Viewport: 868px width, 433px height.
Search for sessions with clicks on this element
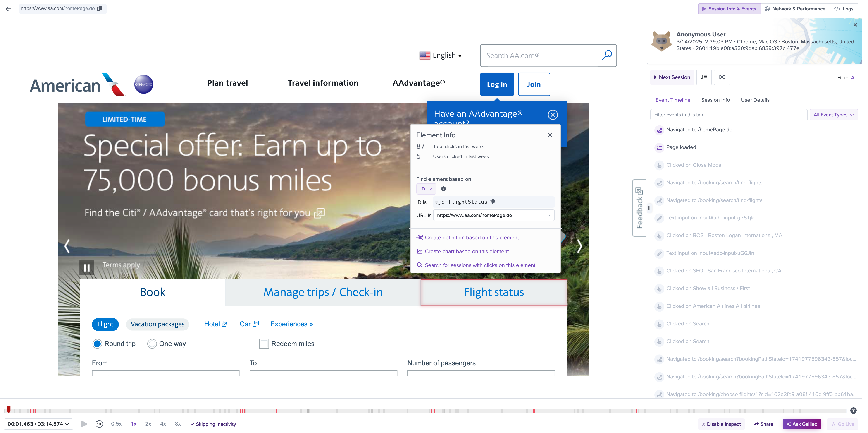tap(476, 265)
